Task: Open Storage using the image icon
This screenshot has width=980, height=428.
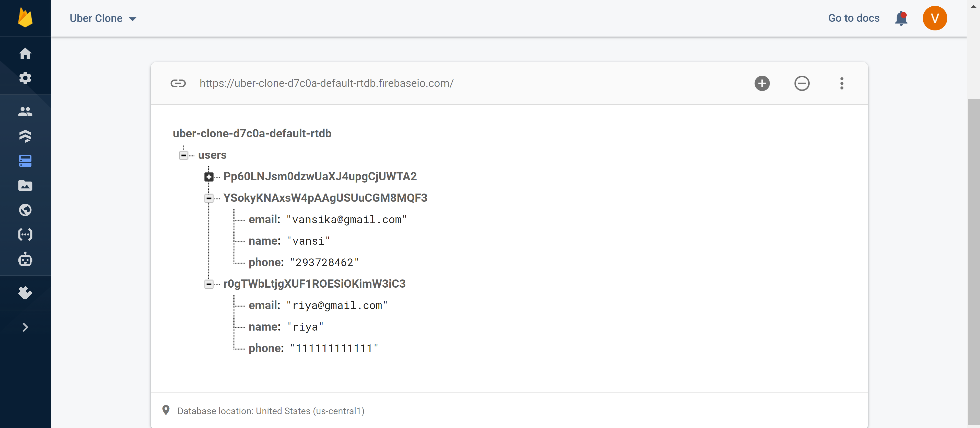Action: click(25, 185)
